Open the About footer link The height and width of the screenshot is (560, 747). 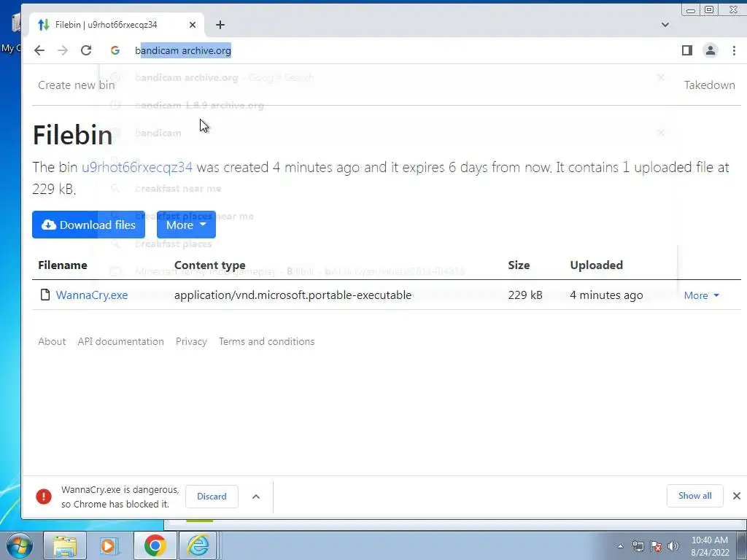52,341
